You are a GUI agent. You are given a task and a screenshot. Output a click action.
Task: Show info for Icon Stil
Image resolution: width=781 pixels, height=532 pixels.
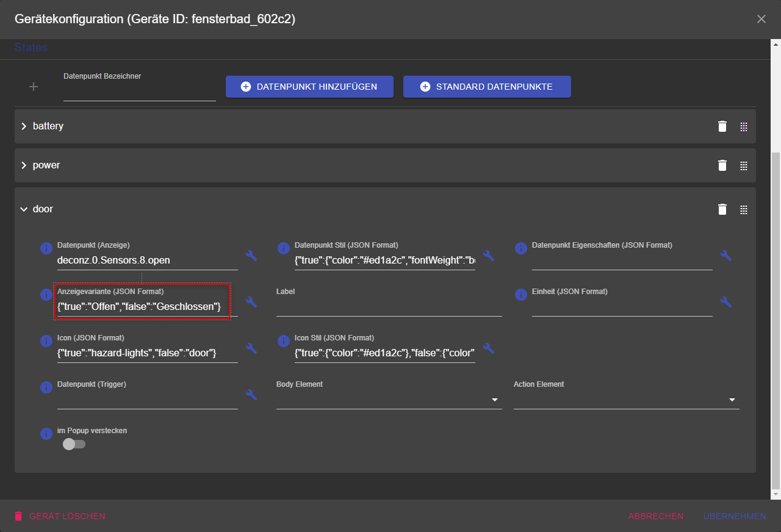point(283,341)
